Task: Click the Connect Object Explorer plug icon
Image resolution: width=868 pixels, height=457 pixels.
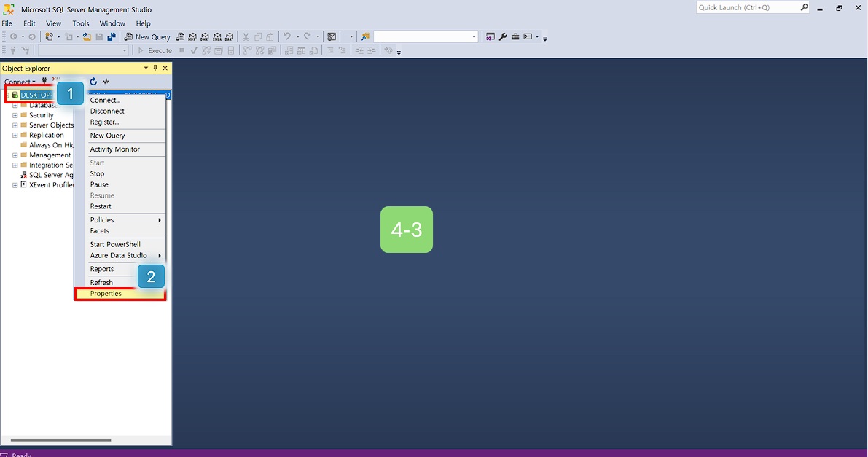Action: [44, 81]
